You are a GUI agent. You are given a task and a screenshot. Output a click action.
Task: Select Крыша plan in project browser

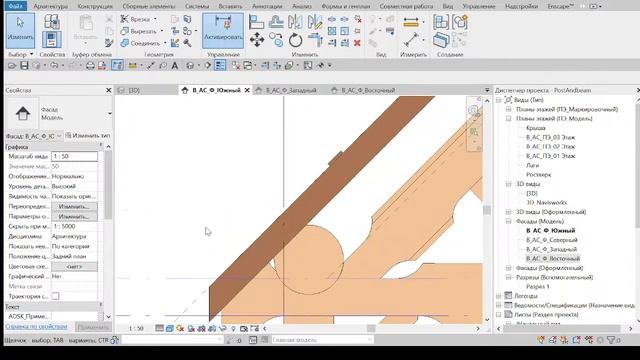pyautogui.click(x=536, y=128)
